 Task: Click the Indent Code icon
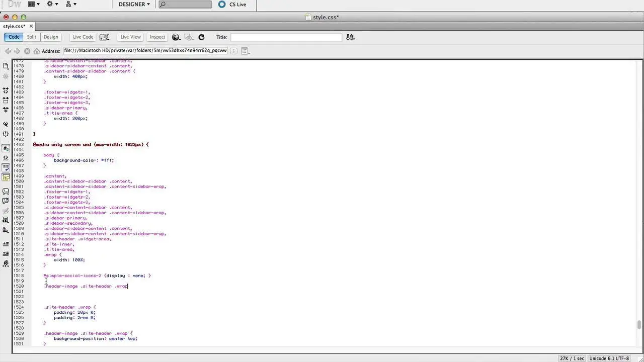pos(6,244)
